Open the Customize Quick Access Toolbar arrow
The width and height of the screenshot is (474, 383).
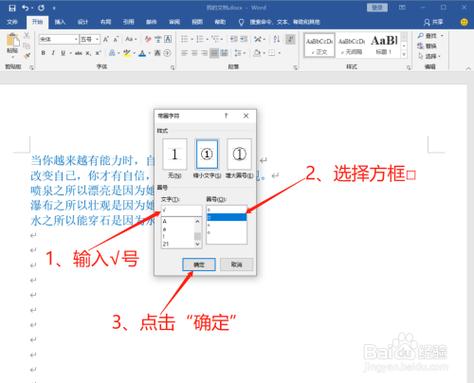coord(54,8)
